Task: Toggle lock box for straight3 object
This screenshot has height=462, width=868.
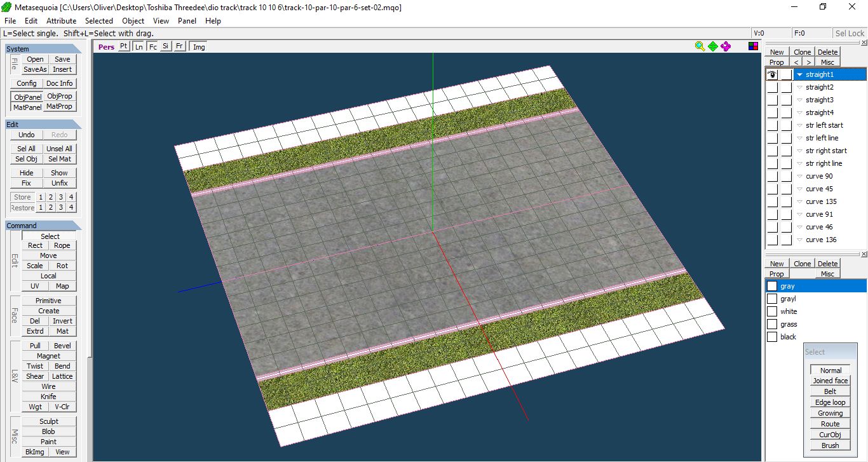Action: (x=787, y=100)
